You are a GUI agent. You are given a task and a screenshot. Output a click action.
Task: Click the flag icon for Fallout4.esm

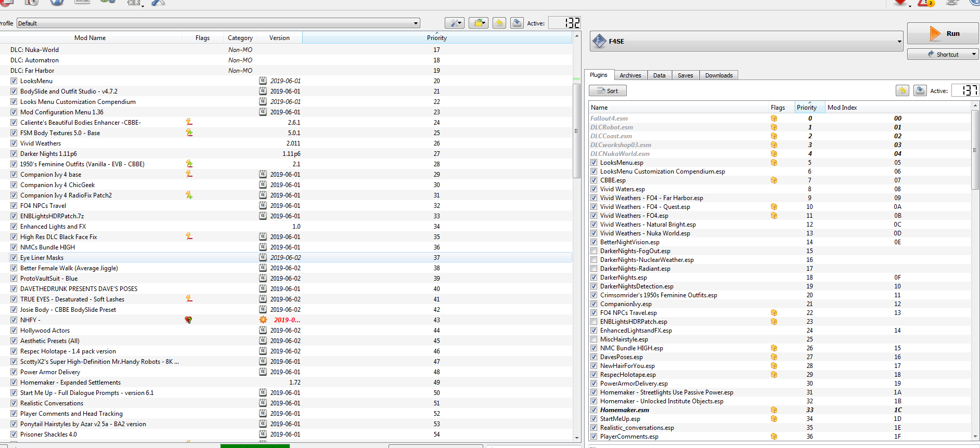[x=774, y=118]
